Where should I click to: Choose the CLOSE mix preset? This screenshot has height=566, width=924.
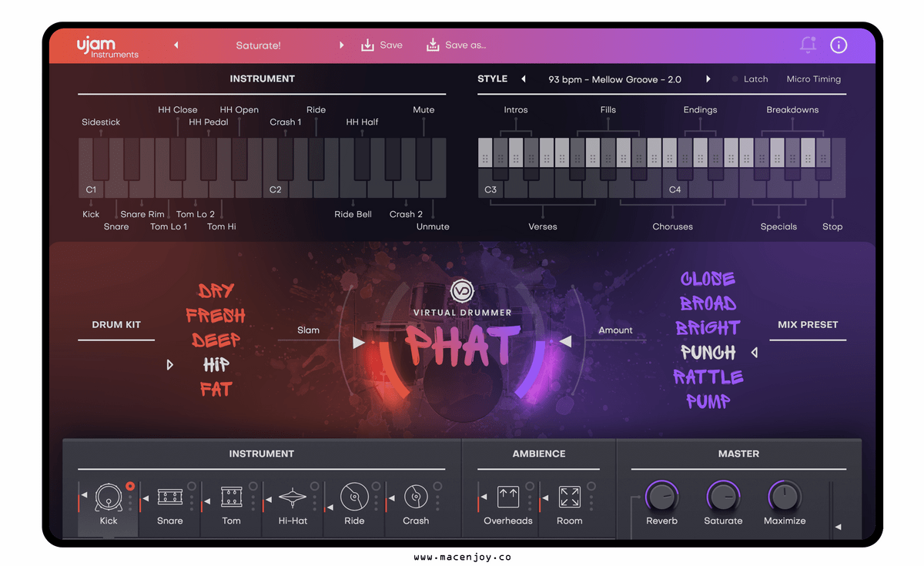tap(708, 279)
